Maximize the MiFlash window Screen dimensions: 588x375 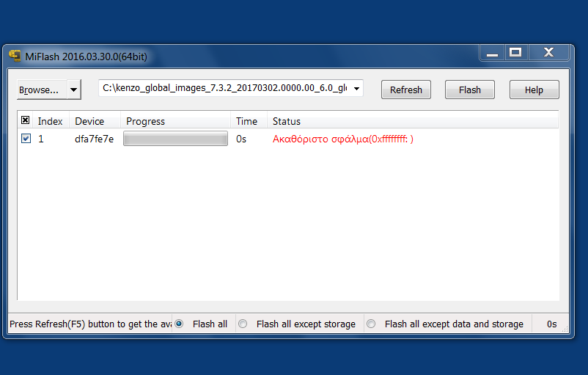(x=515, y=53)
